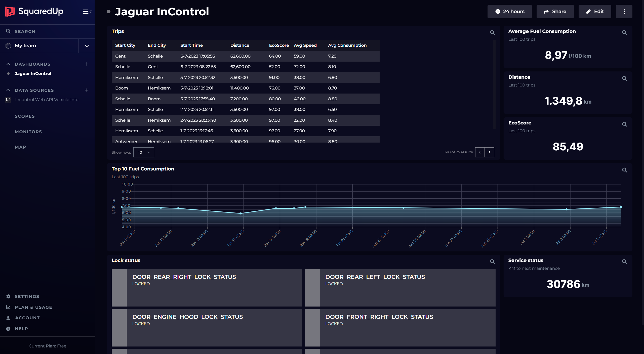This screenshot has width=644, height=354.
Task: Expand the My team dropdown chevron
Action: [x=87, y=46]
